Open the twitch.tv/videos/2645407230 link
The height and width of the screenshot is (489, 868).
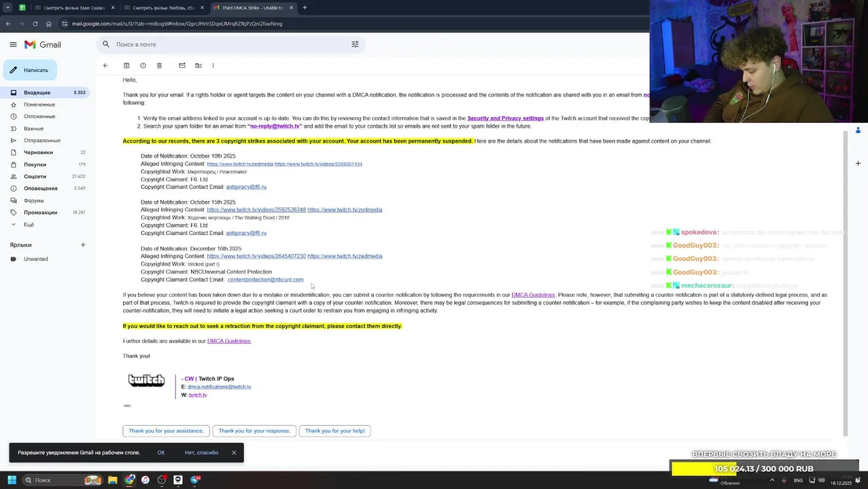(x=256, y=256)
